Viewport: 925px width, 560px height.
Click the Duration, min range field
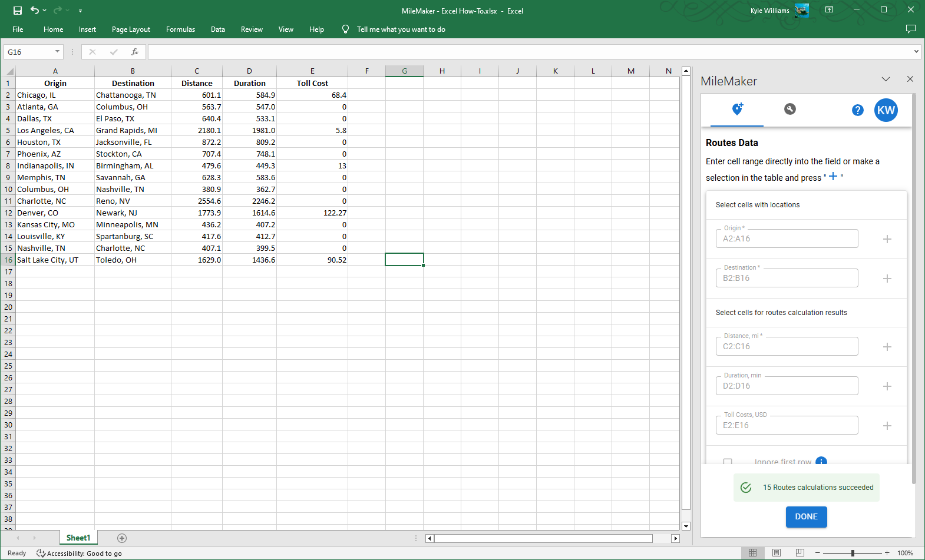tap(787, 386)
